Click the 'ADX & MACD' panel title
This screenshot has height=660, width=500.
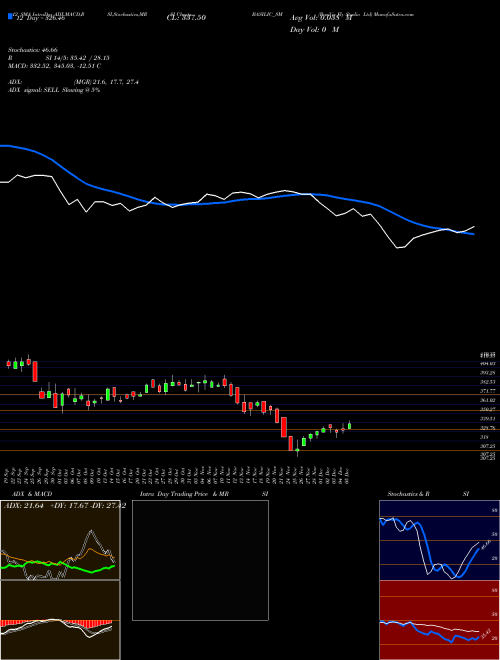[x=32, y=494]
